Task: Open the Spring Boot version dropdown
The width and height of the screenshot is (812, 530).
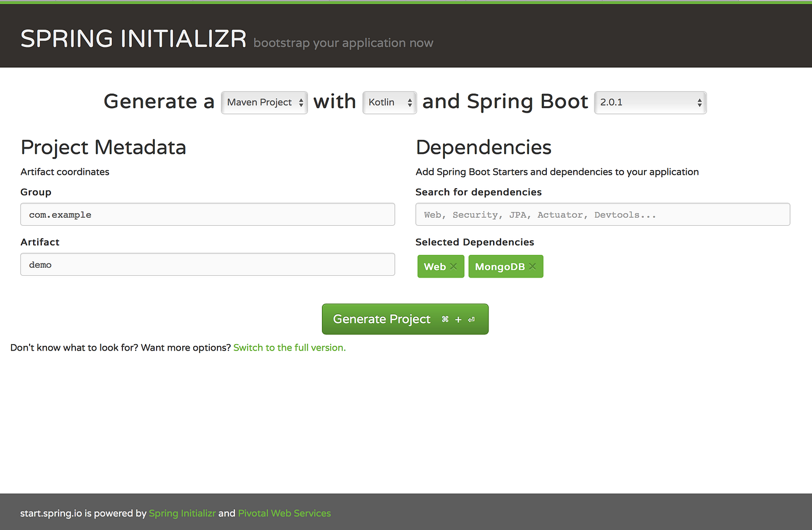Action: pos(649,102)
